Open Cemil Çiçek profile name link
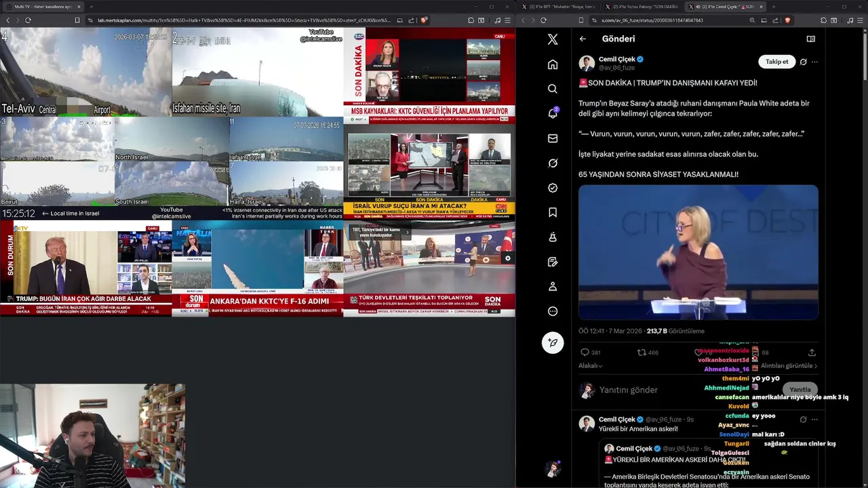The height and width of the screenshot is (488, 868). point(616,60)
